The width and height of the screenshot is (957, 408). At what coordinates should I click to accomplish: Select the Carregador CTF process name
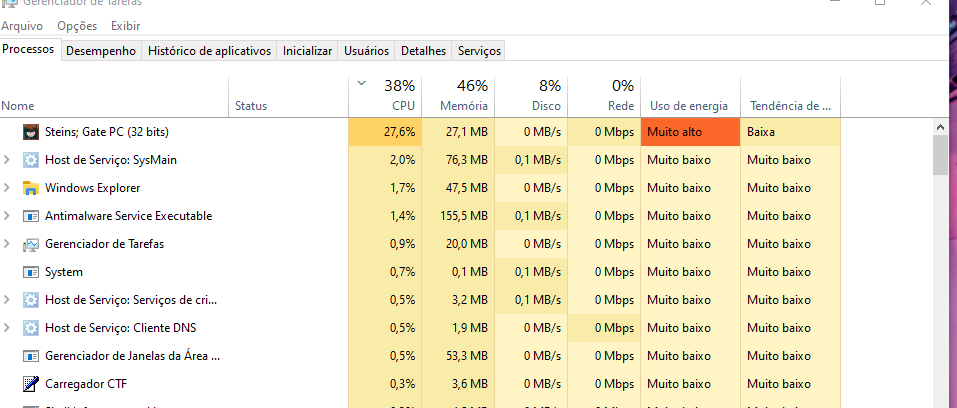click(x=86, y=384)
